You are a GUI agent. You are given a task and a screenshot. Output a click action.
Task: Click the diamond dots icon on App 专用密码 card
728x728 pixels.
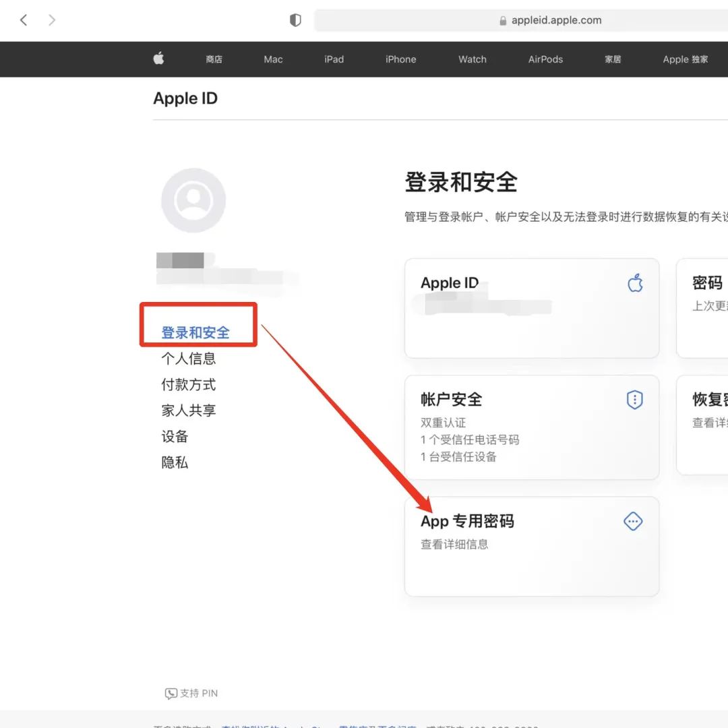click(x=633, y=521)
